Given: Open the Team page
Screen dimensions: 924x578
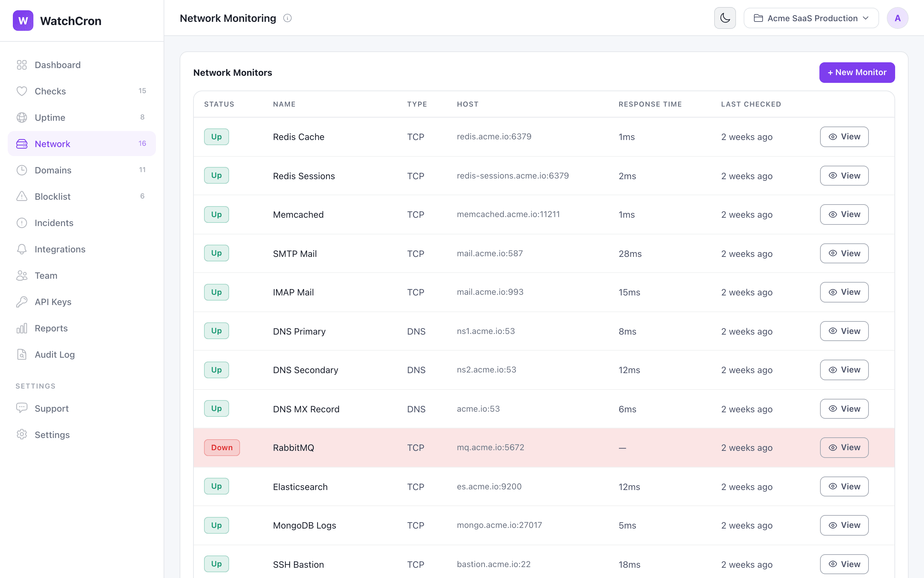Looking at the screenshot, I should 82,276.
